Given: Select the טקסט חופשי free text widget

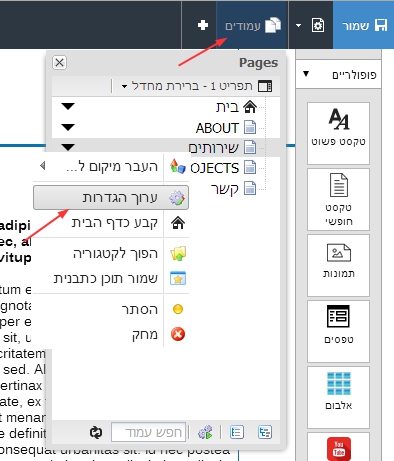Looking at the screenshot, I should 338,199.
